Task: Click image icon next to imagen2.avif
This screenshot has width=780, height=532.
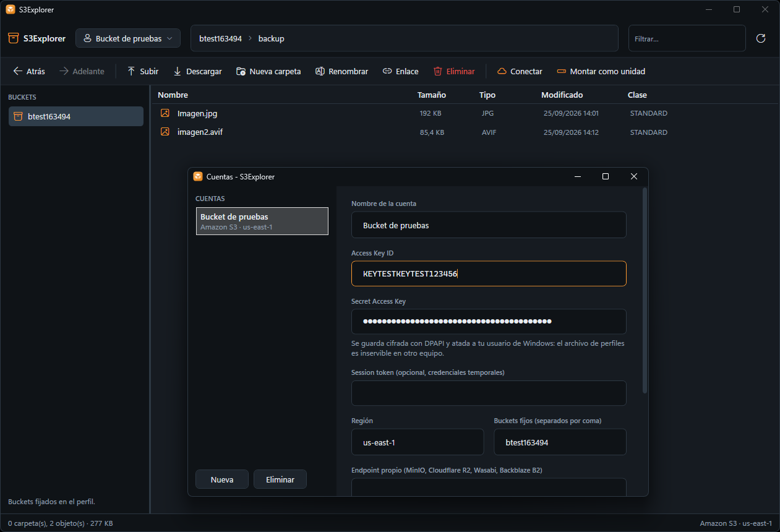Action: click(165, 132)
